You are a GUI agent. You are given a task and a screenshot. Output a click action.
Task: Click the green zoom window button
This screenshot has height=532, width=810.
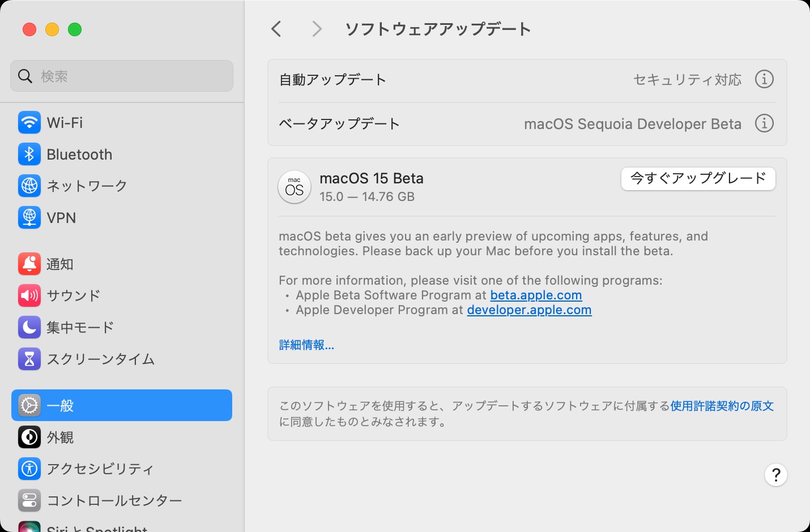coord(75,29)
